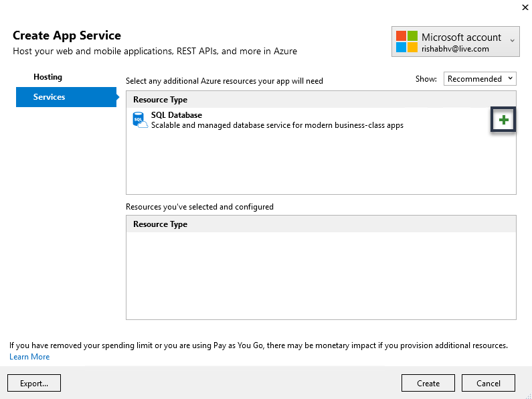The image size is (532, 399).
Task: Add SQL Database with the green plus icon
Action: pyautogui.click(x=503, y=120)
